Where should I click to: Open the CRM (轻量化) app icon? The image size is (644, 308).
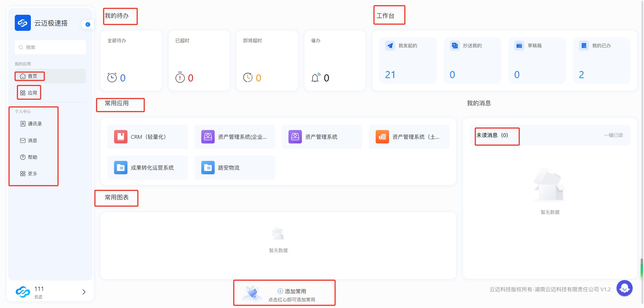[x=121, y=137]
